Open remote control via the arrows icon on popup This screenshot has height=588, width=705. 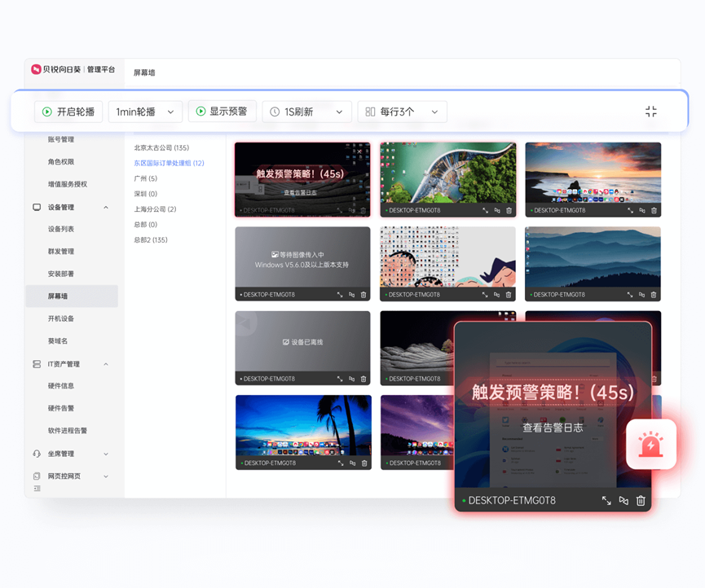point(622,501)
